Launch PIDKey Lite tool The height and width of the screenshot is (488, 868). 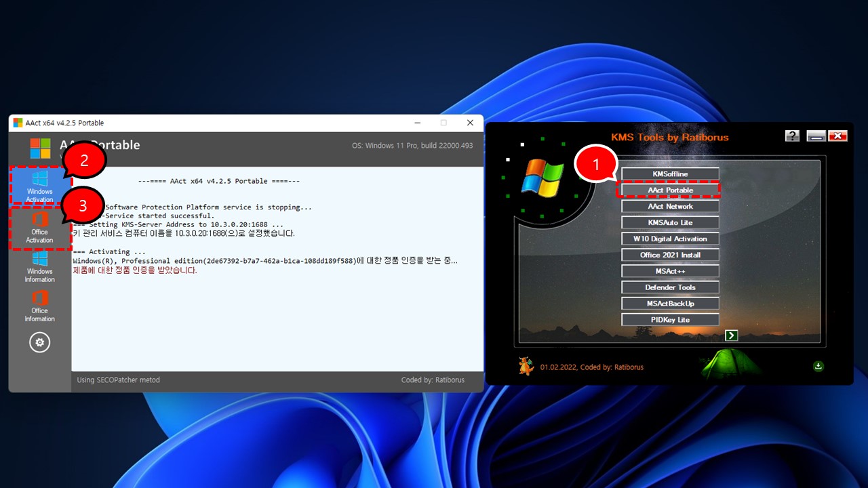(x=670, y=320)
